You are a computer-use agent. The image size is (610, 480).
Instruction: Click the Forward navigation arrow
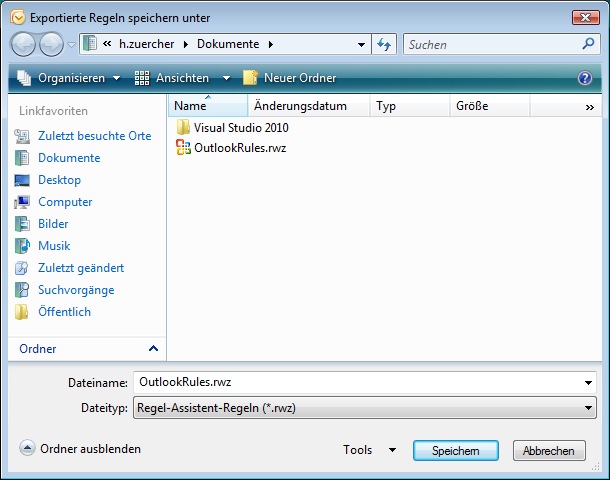pyautogui.click(x=51, y=44)
